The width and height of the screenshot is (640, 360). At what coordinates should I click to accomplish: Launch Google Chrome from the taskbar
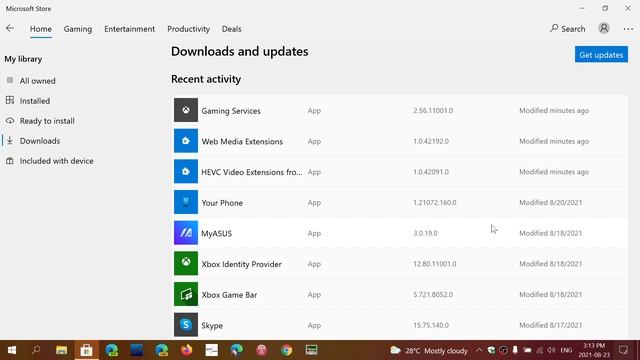tap(287, 350)
